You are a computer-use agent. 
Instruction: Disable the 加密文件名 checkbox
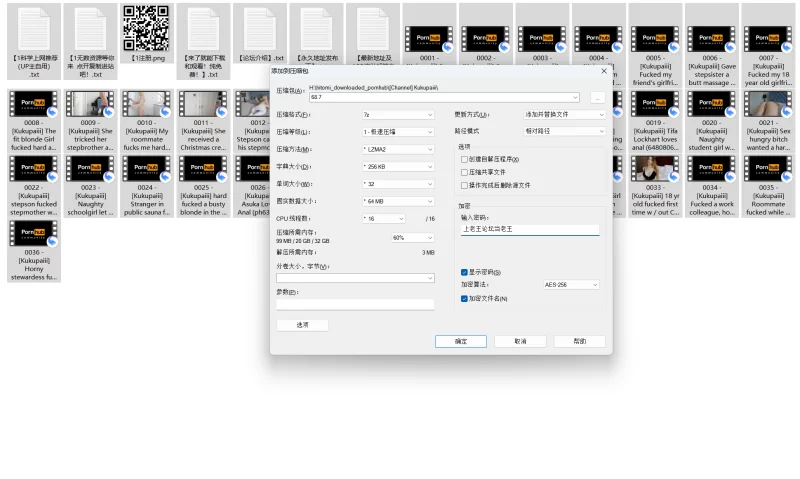coord(464,298)
